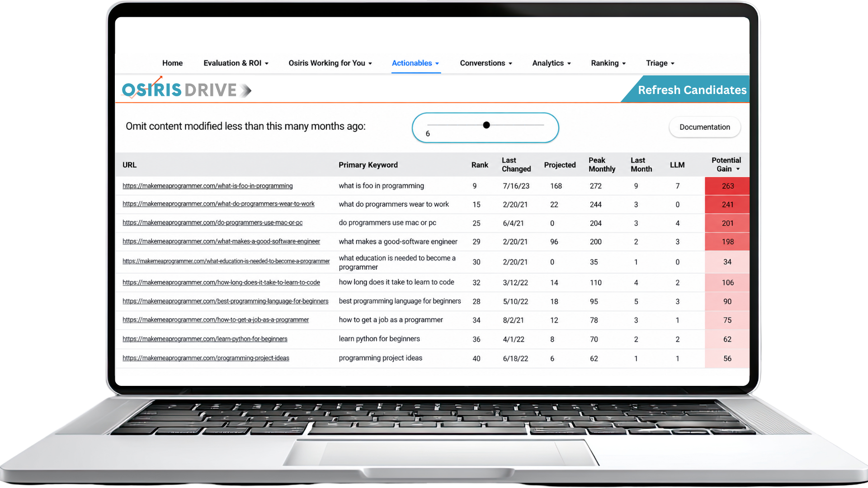Expand the Converstions dropdown
868x488 pixels.
tap(486, 63)
